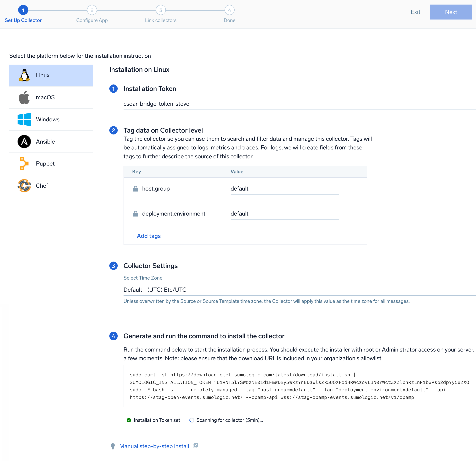Click the host.group lock icon
Viewport: 476px width, 461px height.
tap(135, 189)
